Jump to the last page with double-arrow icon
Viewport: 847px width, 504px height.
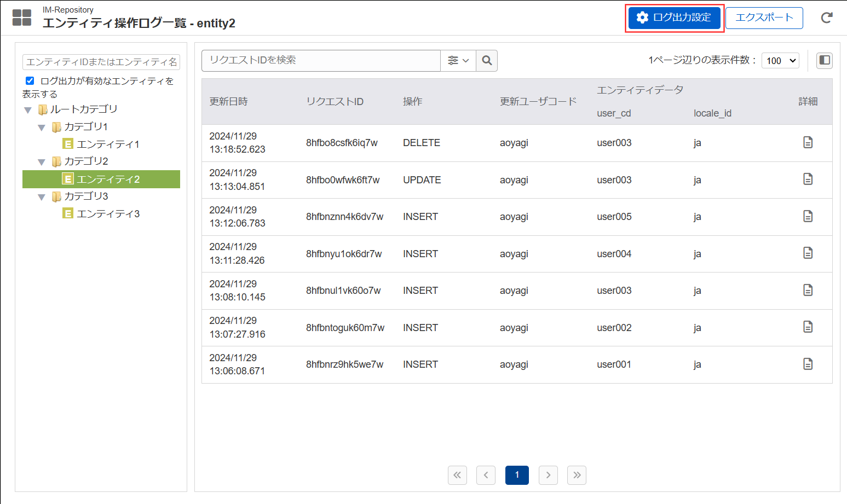pos(577,475)
